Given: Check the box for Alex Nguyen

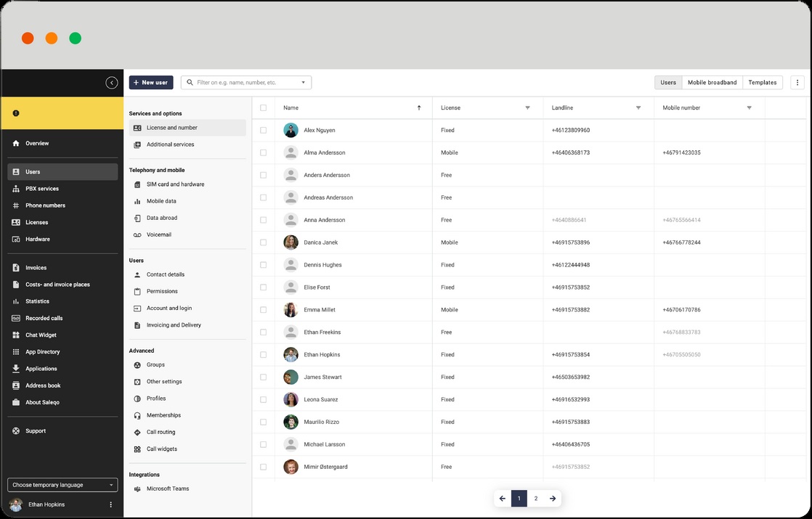Looking at the screenshot, I should point(263,131).
